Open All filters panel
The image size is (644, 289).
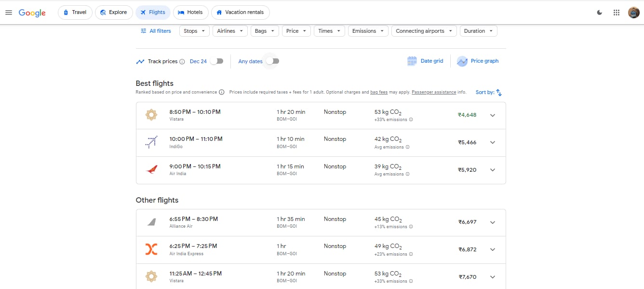[156, 31]
